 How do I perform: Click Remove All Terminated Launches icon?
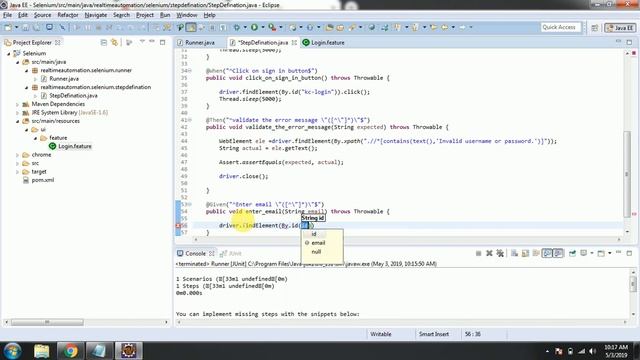coord(500,253)
